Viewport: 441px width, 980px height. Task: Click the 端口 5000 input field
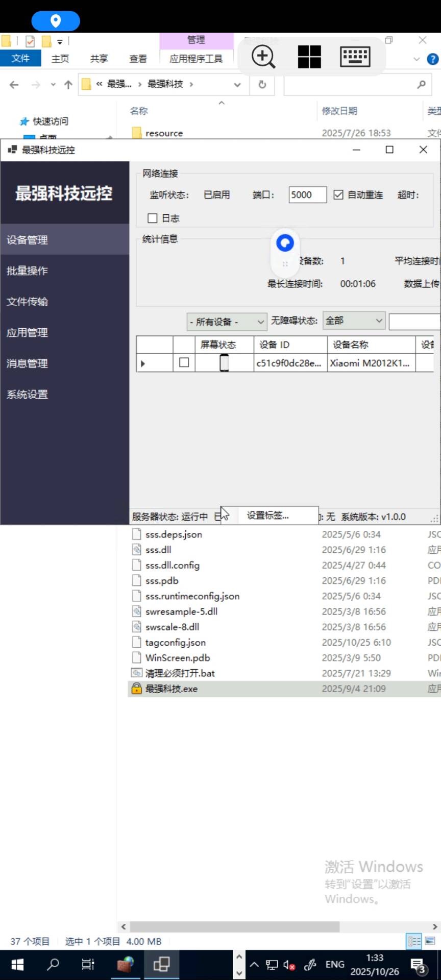click(307, 194)
